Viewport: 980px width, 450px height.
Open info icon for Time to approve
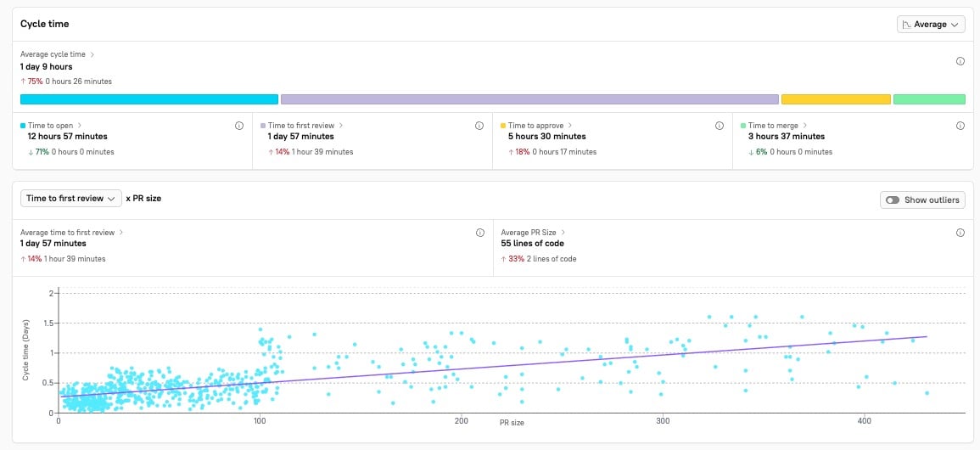[720, 126]
